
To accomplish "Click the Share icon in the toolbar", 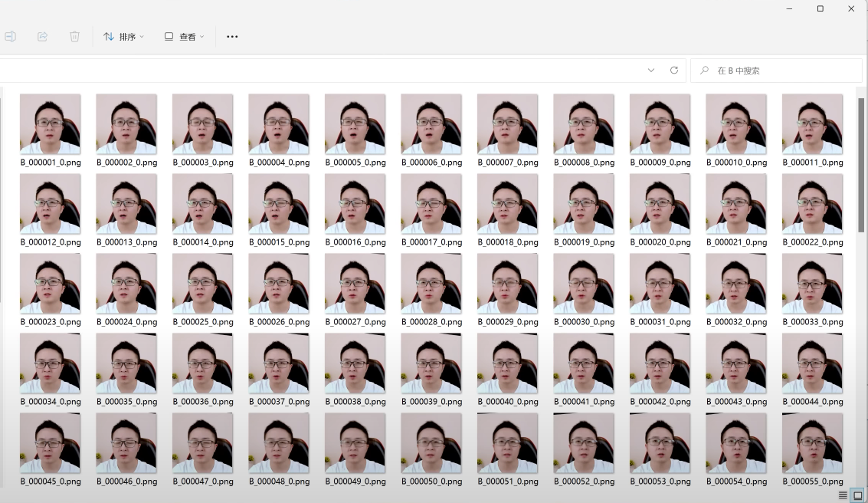I will pos(42,36).
